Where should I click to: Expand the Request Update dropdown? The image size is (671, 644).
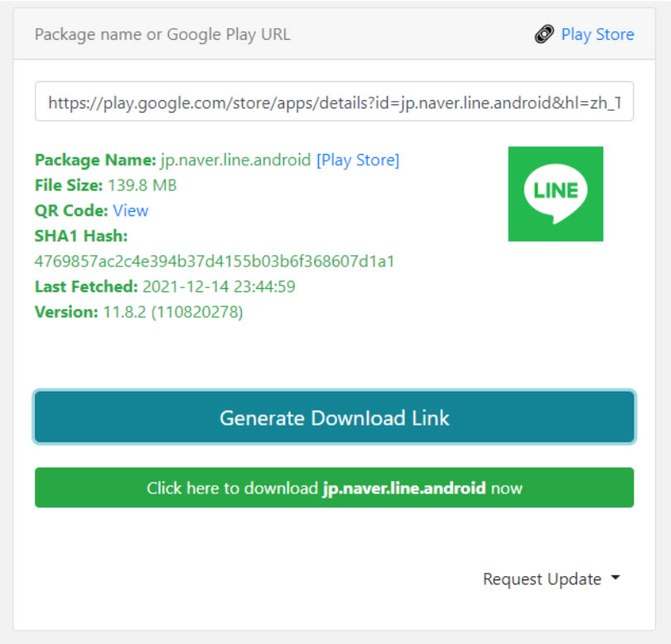[551, 579]
